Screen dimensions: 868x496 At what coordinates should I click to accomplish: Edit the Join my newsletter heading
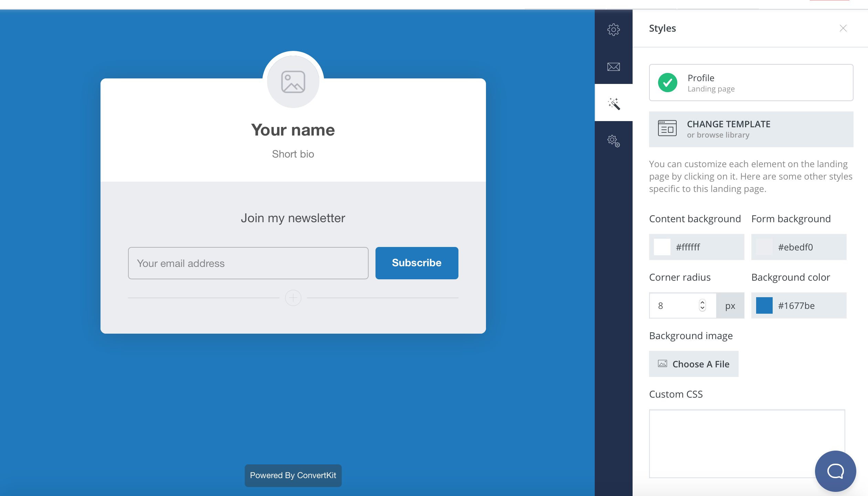(293, 218)
